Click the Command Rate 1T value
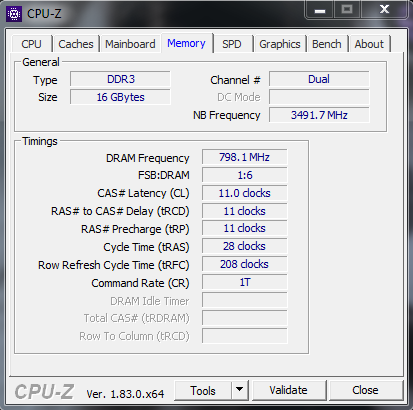413x410 pixels. (244, 282)
